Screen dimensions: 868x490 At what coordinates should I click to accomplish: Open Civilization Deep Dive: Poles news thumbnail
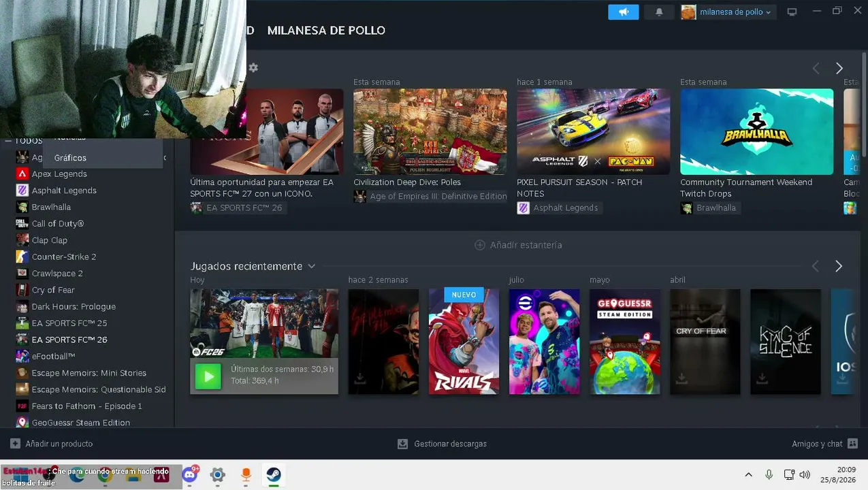pyautogui.click(x=430, y=131)
